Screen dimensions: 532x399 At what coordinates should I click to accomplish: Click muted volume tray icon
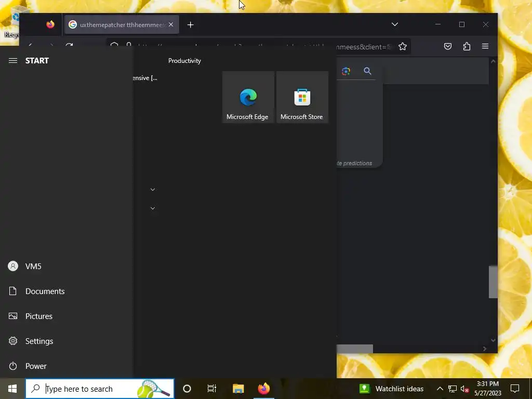pyautogui.click(x=464, y=389)
